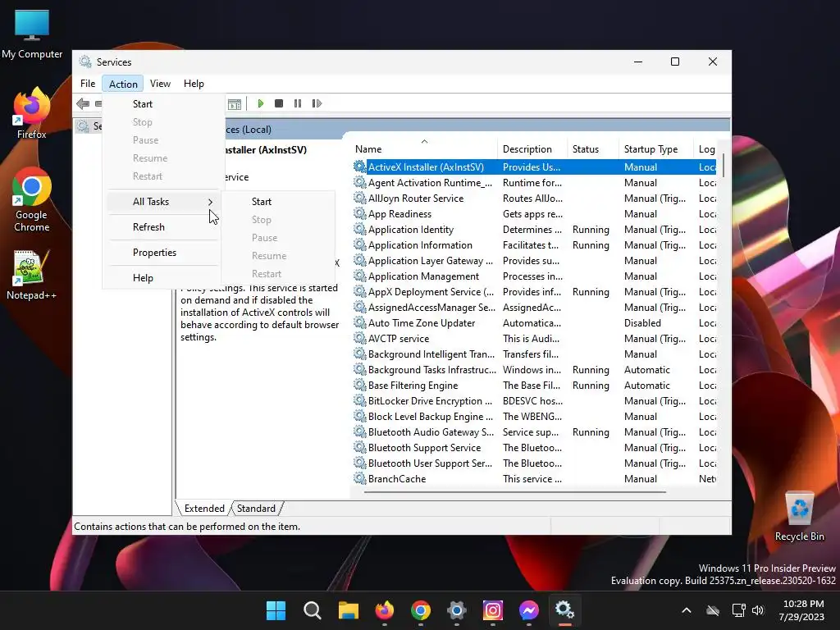Click the vertical scrollbar thumb of services list
Image resolution: width=840 pixels, height=630 pixels.
(724, 165)
